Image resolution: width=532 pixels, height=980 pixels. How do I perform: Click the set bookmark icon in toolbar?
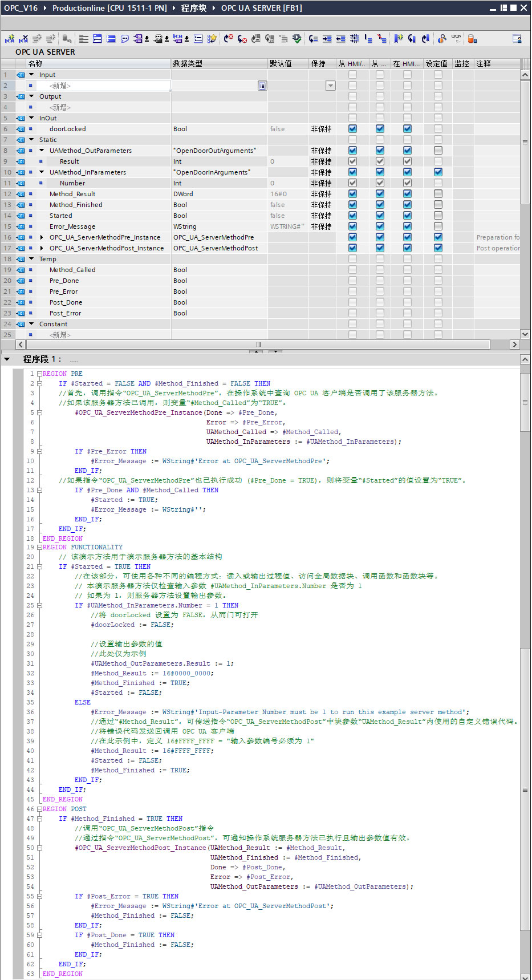coord(398,39)
